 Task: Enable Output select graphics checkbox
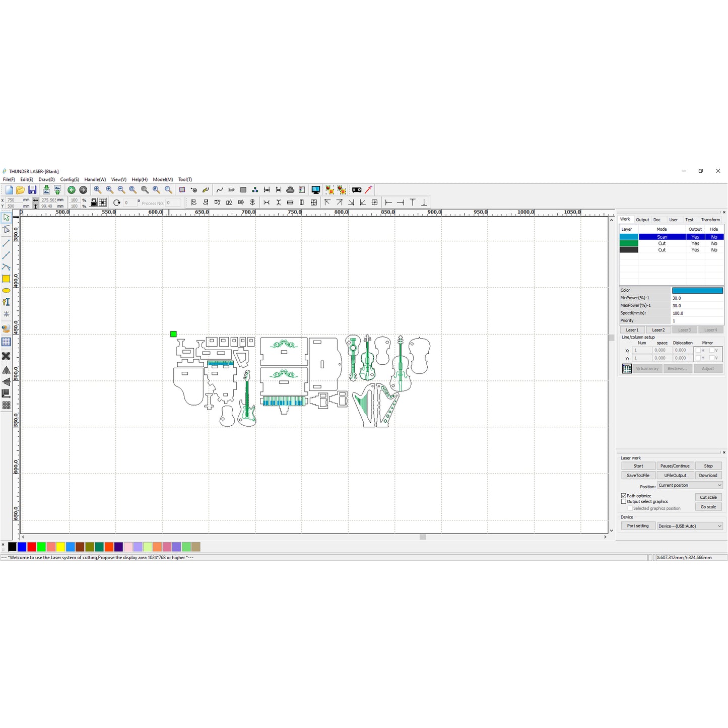624,502
